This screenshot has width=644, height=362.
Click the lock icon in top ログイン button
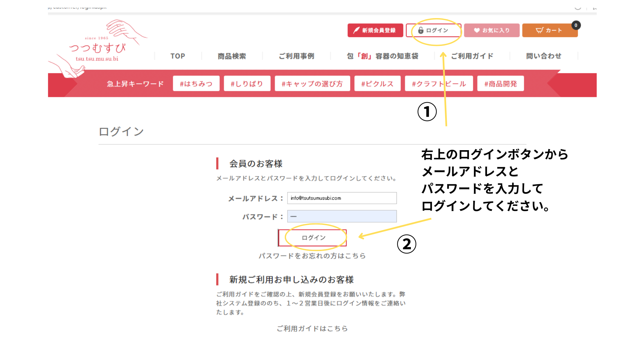(421, 31)
